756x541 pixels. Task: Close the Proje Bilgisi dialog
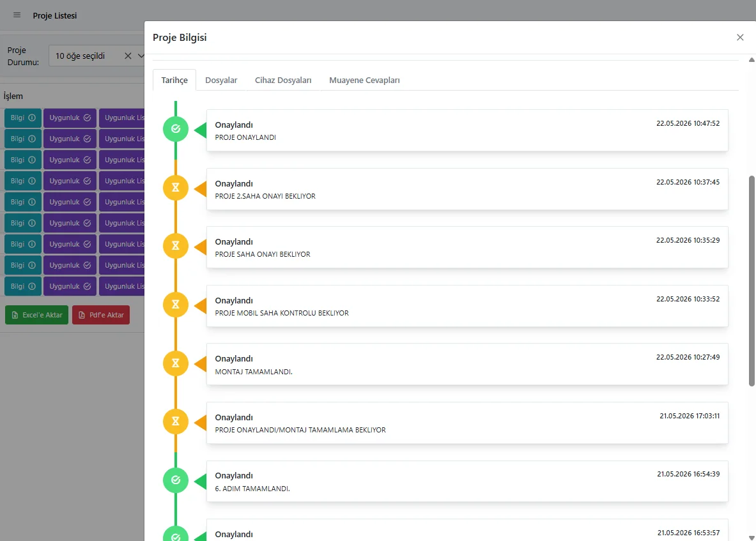click(x=740, y=37)
